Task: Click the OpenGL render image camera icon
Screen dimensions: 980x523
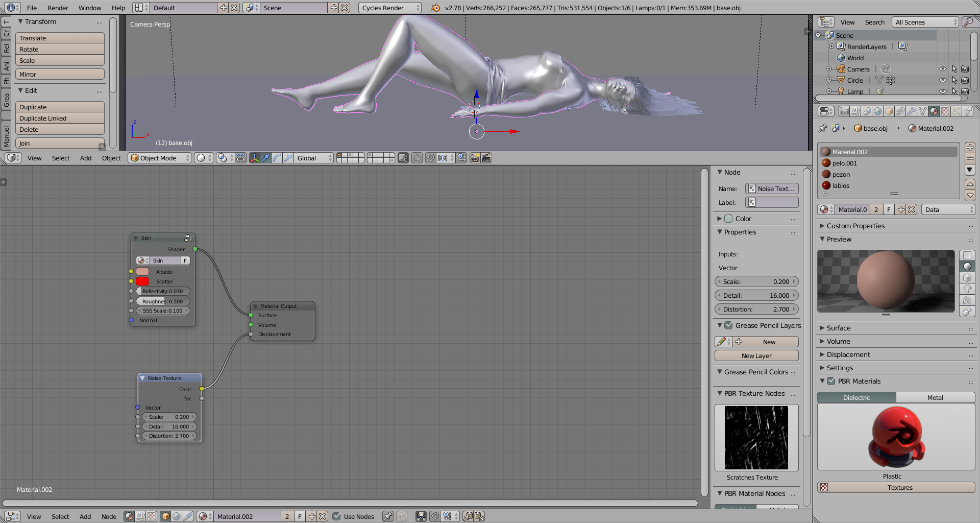Action: 475,158
